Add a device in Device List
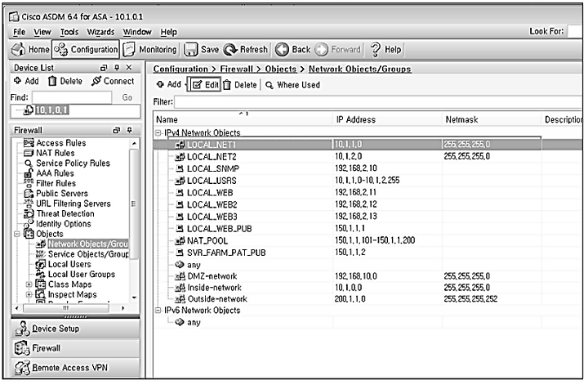This screenshot has width=588, height=385. pos(26,81)
